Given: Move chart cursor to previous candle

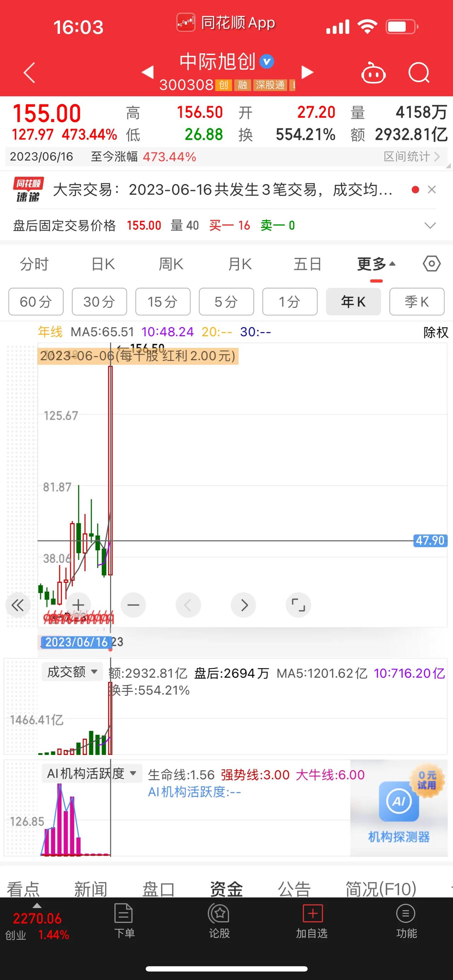Looking at the screenshot, I should click(x=188, y=605).
